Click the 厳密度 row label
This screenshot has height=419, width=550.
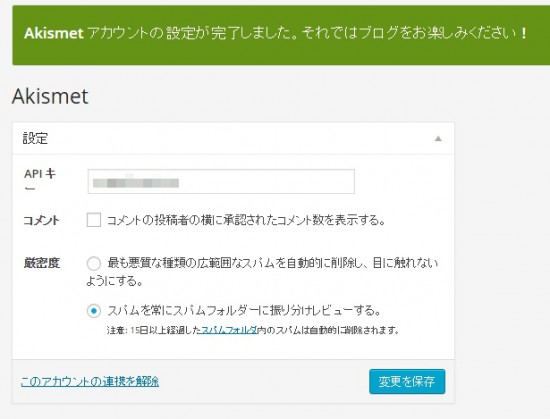pos(42,263)
